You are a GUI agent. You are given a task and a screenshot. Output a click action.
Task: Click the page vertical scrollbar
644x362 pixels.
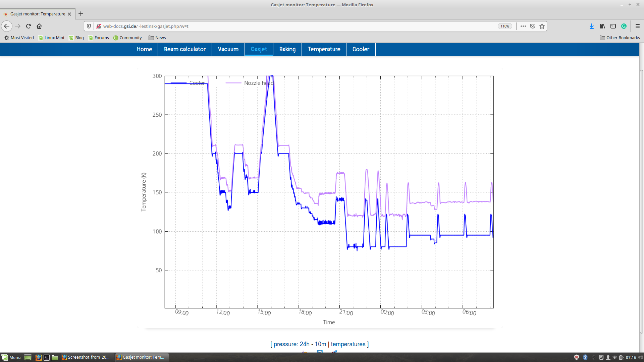pos(641,201)
